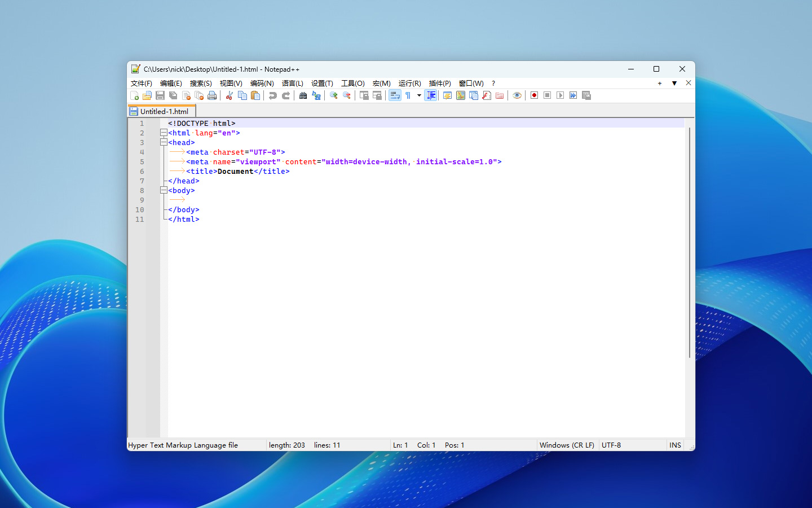This screenshot has width=812, height=508.
Task: Zoom out using the magnifier minus icon
Action: click(x=347, y=95)
